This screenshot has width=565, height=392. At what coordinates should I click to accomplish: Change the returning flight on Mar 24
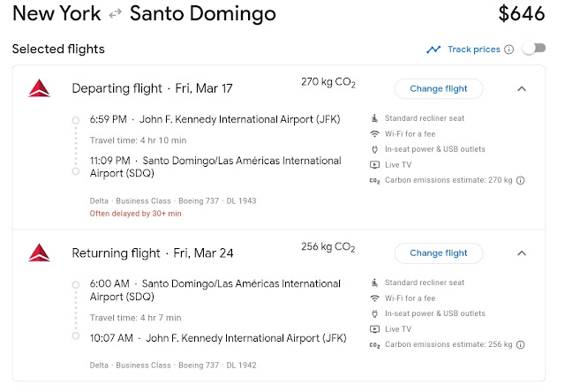pos(438,253)
